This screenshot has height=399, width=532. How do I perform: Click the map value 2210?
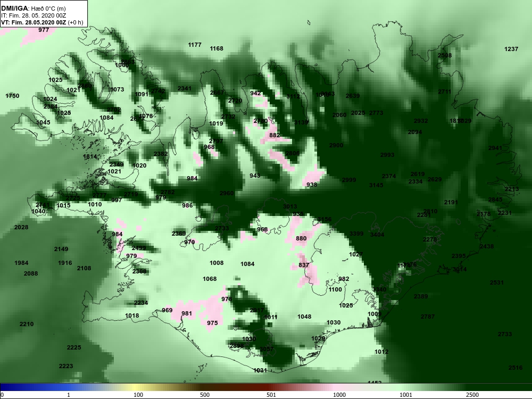coord(27,325)
